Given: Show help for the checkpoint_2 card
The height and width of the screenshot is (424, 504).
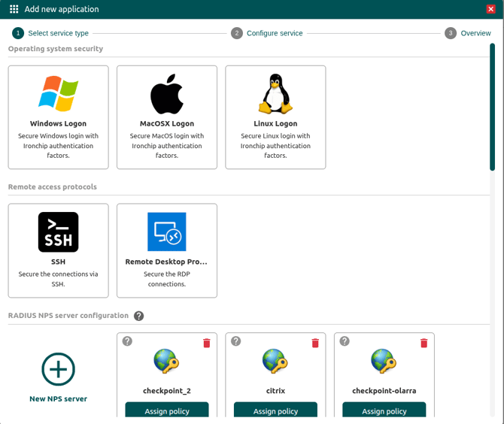Looking at the screenshot, I should pos(127,341).
